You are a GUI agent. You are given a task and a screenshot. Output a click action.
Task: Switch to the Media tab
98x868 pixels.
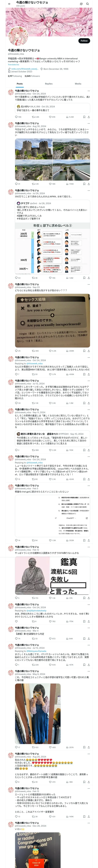point(78,84)
